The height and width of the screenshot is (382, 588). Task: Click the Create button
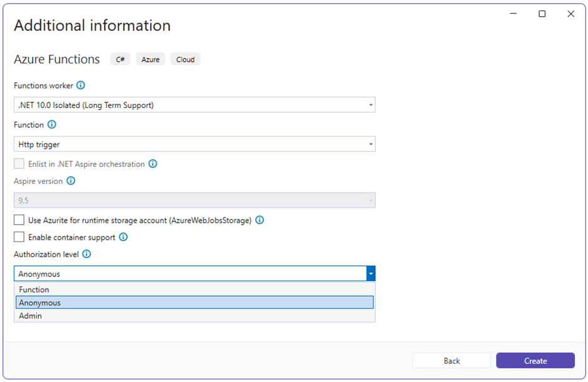[x=535, y=361]
